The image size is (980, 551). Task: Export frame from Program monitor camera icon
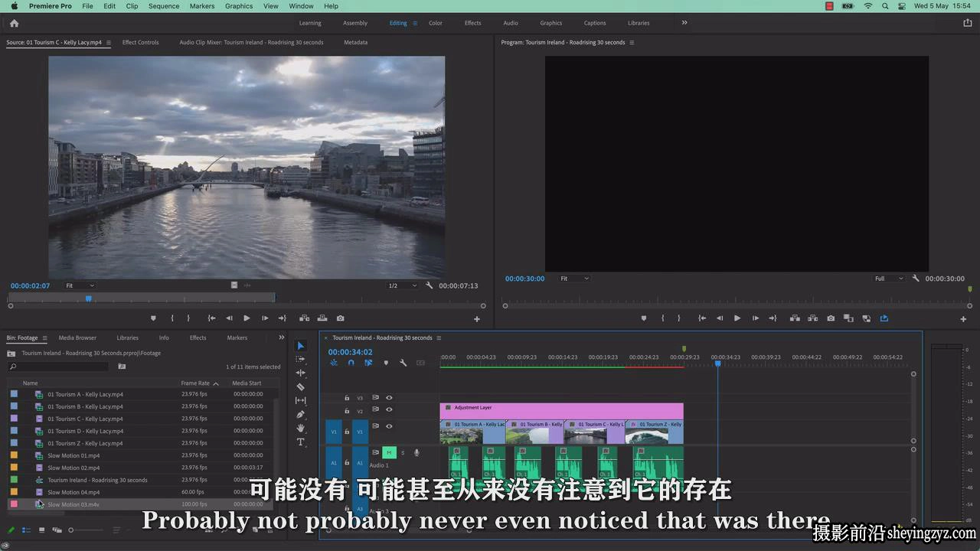click(831, 318)
